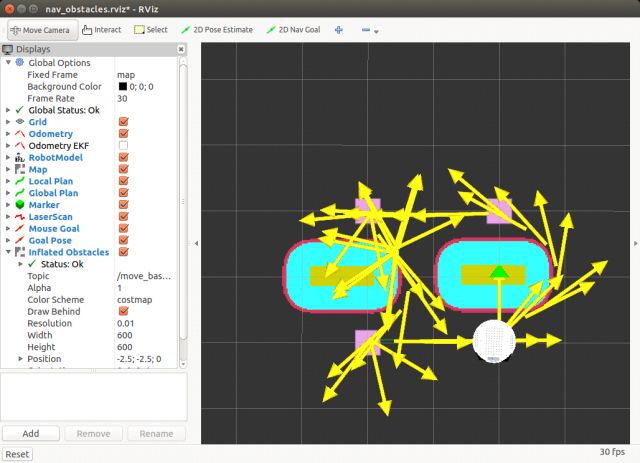
Task: Click the blue plus add-tool icon
Action: pyautogui.click(x=339, y=30)
